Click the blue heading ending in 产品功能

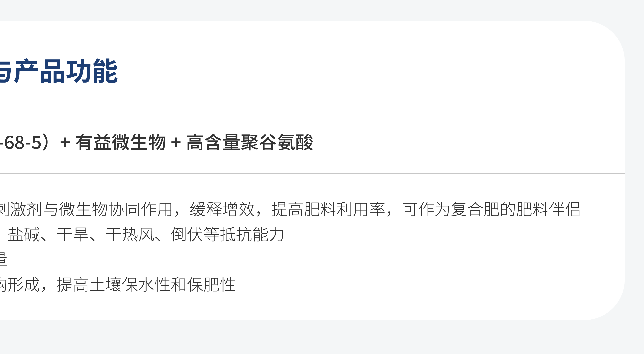(59, 71)
